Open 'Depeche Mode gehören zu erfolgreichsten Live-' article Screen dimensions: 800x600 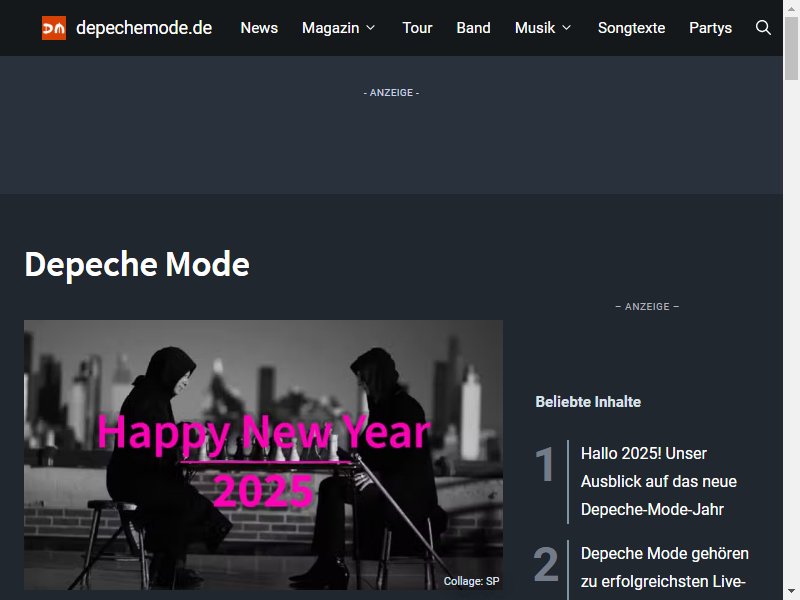[665, 567]
